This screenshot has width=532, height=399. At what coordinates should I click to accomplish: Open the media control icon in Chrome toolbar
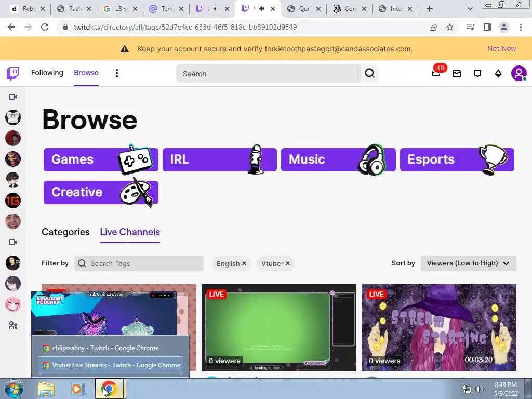click(471, 27)
